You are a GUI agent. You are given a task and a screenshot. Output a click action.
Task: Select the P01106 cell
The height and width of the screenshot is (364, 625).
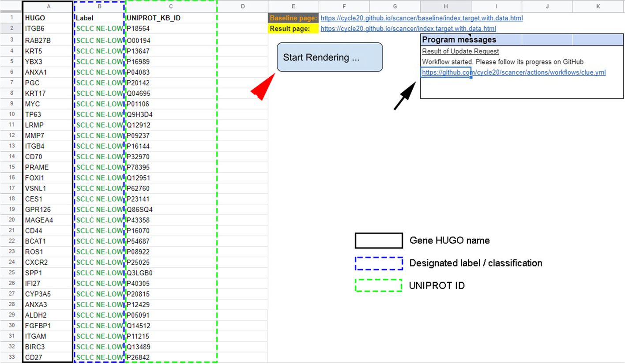tap(171, 104)
